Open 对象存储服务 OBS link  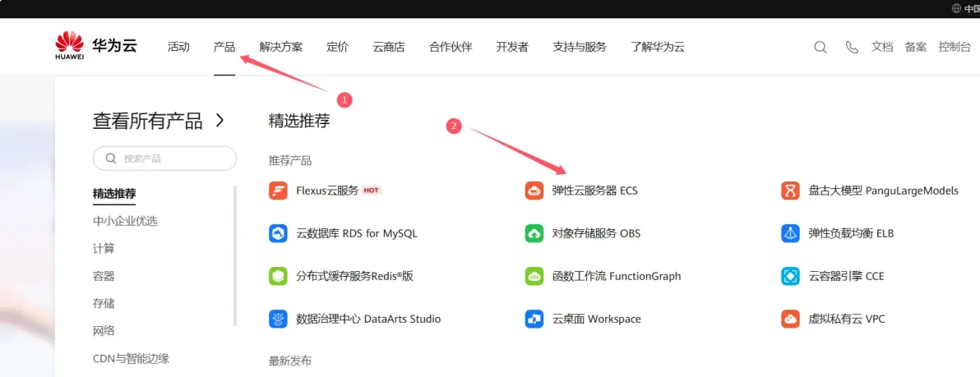coord(596,233)
